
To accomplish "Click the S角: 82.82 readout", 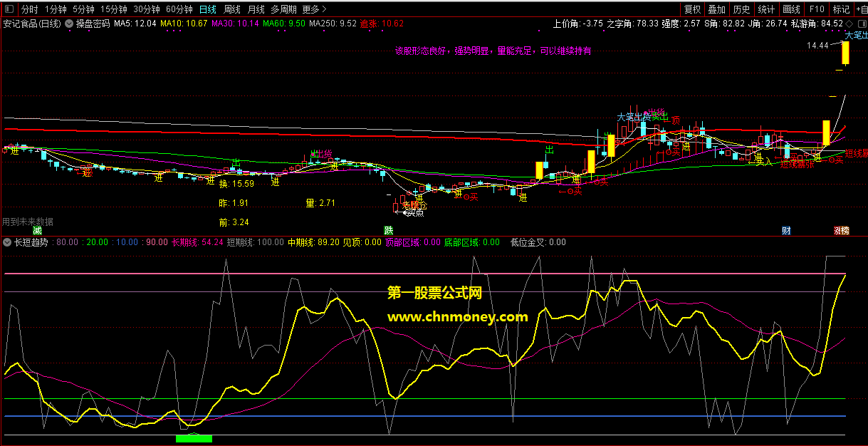I will (724, 24).
